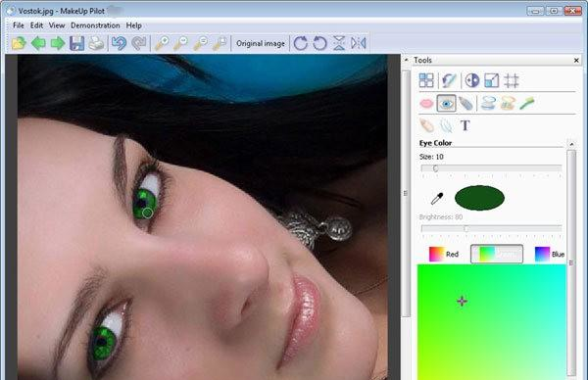The height and width of the screenshot is (380, 588).
Task: Open the Demonstration menu
Action: [95, 25]
